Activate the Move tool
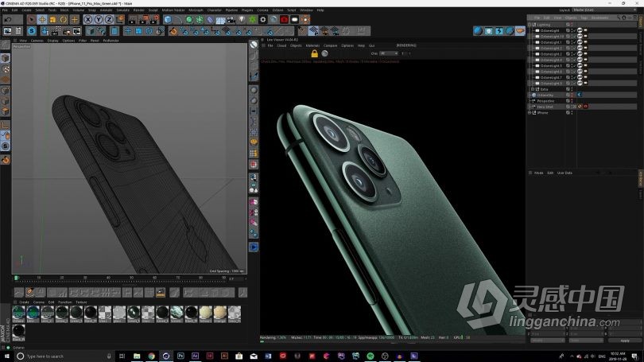 42,19
